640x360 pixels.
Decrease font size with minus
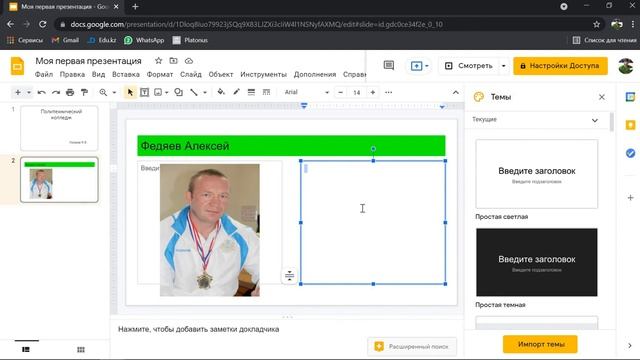(340, 92)
